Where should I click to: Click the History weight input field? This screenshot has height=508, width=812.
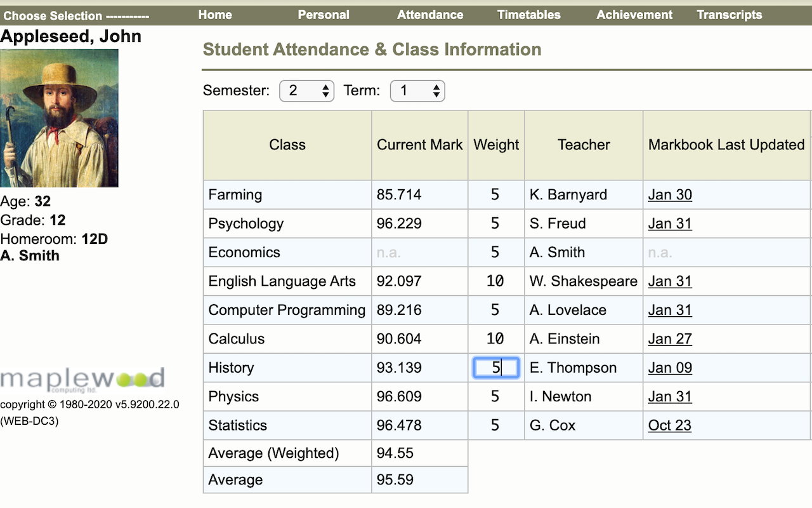496,368
